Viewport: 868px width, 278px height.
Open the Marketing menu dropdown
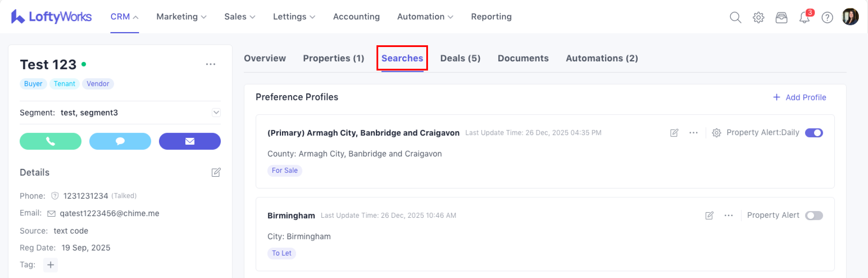[181, 17]
